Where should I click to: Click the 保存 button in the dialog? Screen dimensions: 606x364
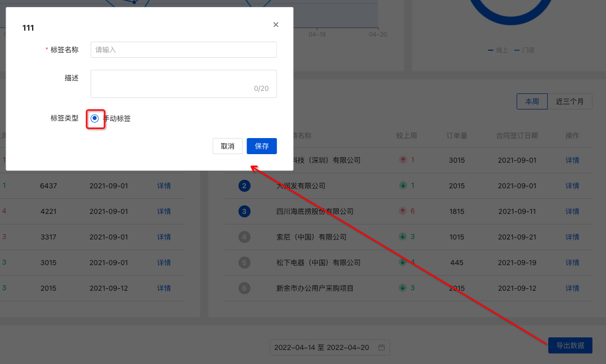[x=262, y=146]
